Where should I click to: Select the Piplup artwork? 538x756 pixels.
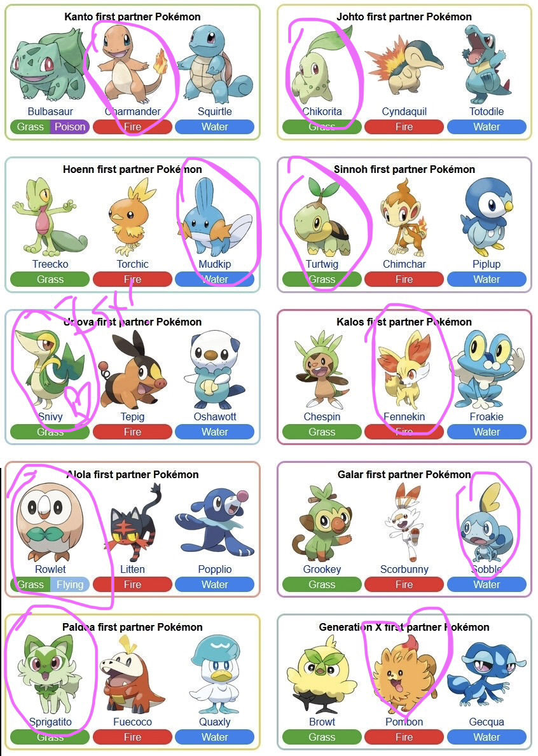(x=486, y=216)
